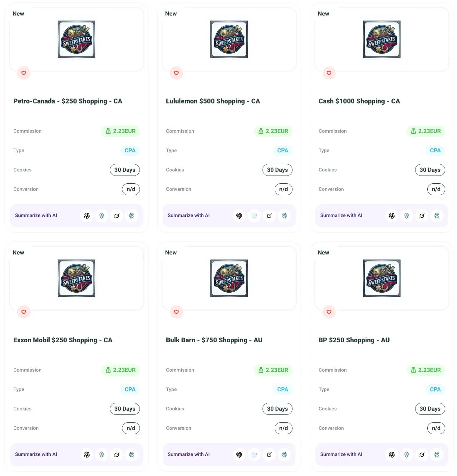457x476 pixels.
Task: Click Perplexity icon on Cash $1000 card
Action: pos(437,216)
